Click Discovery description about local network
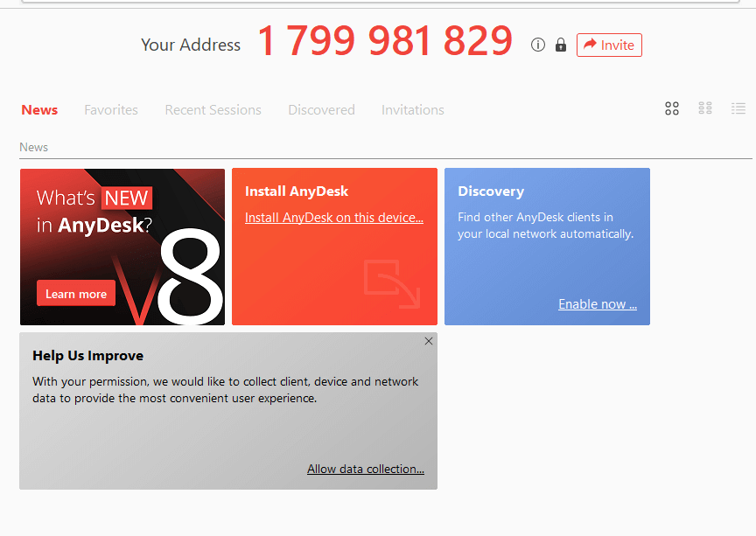Screen dimensions: 756x536 click(545, 226)
